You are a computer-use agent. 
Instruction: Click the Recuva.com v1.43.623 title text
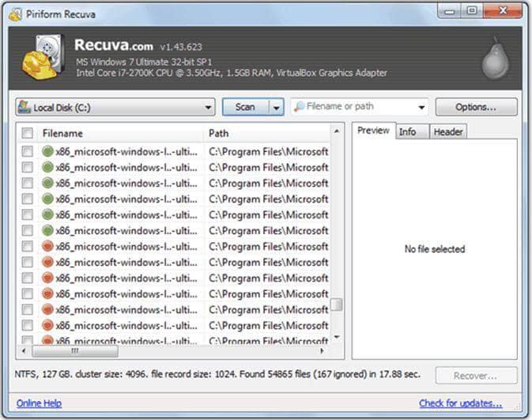138,45
